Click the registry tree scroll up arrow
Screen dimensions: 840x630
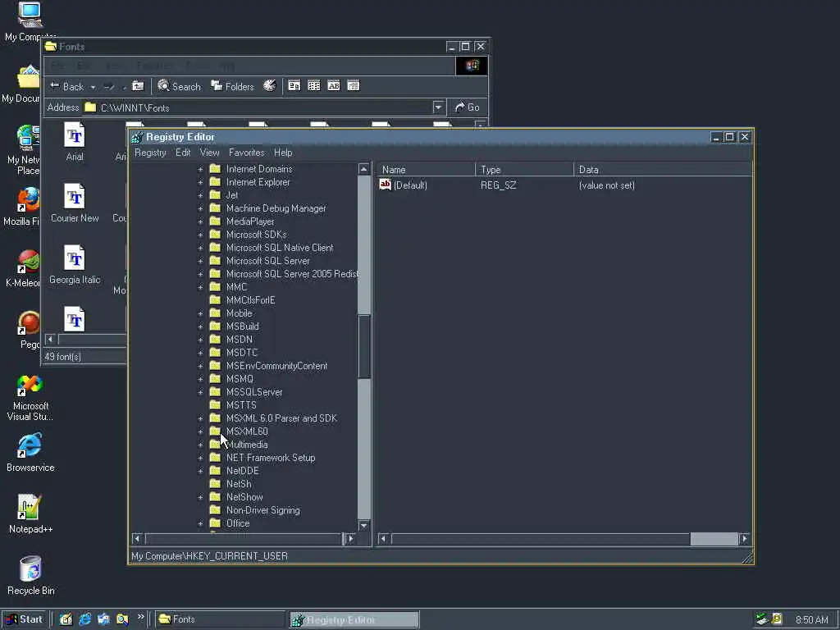pos(363,169)
